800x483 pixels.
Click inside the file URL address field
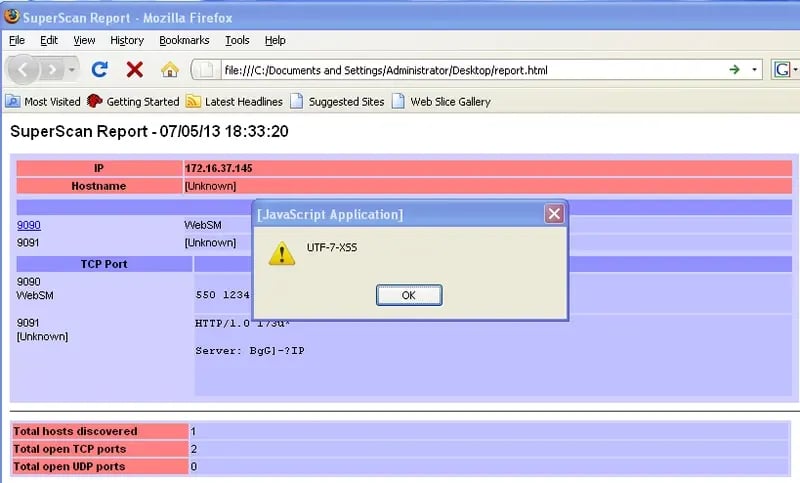click(x=450, y=70)
